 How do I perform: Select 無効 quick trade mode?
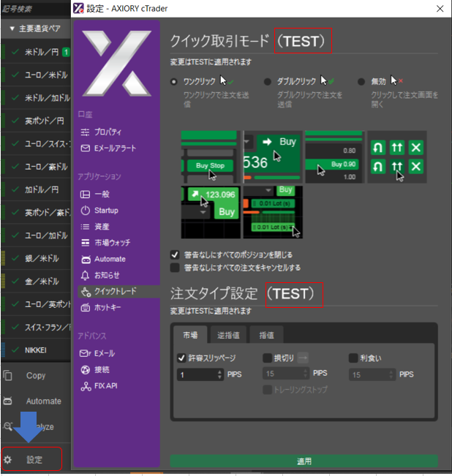[361, 82]
